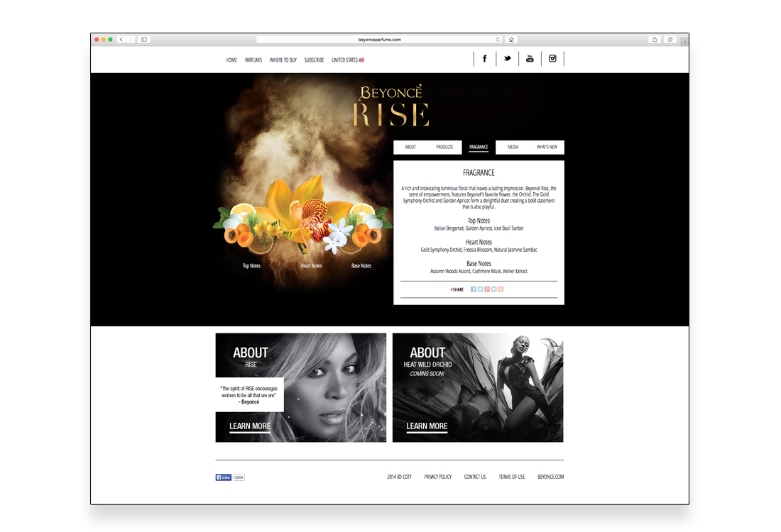This screenshot has height=532, width=781.
Task: Switch to the PRODUCTS tab
Action: 444,147
